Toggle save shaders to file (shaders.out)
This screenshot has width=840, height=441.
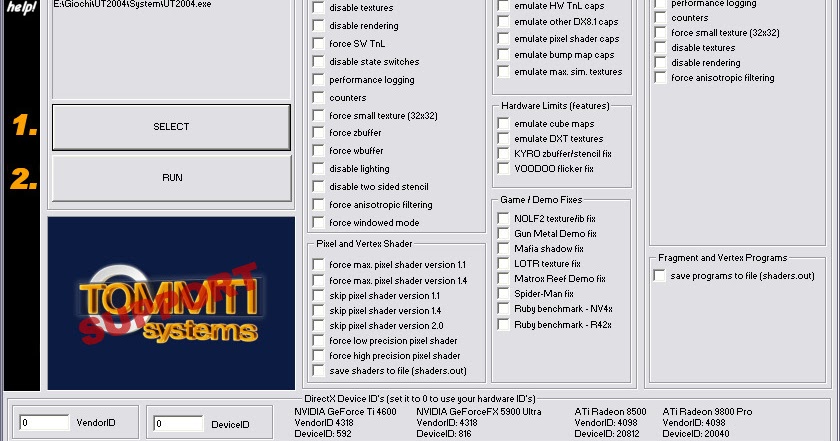[319, 370]
